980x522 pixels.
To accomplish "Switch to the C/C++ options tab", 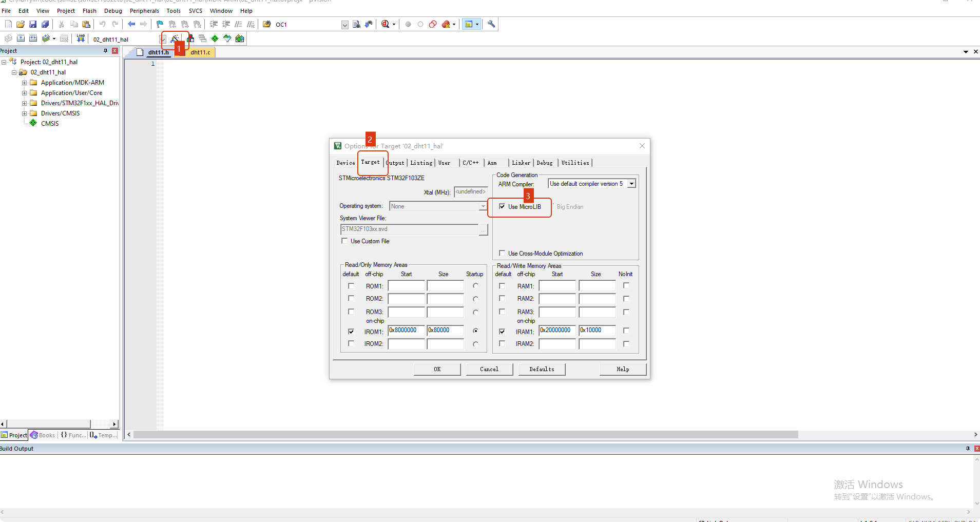I will pyautogui.click(x=470, y=163).
